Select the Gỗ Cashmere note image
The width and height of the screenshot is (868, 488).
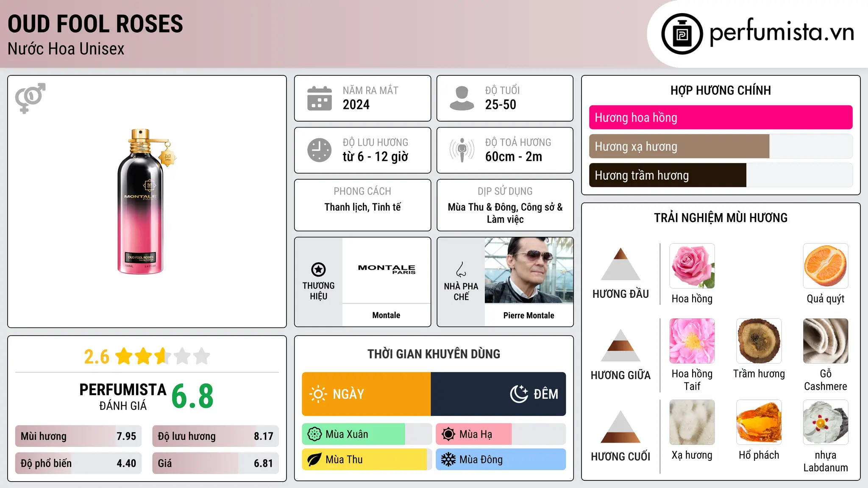tap(826, 341)
